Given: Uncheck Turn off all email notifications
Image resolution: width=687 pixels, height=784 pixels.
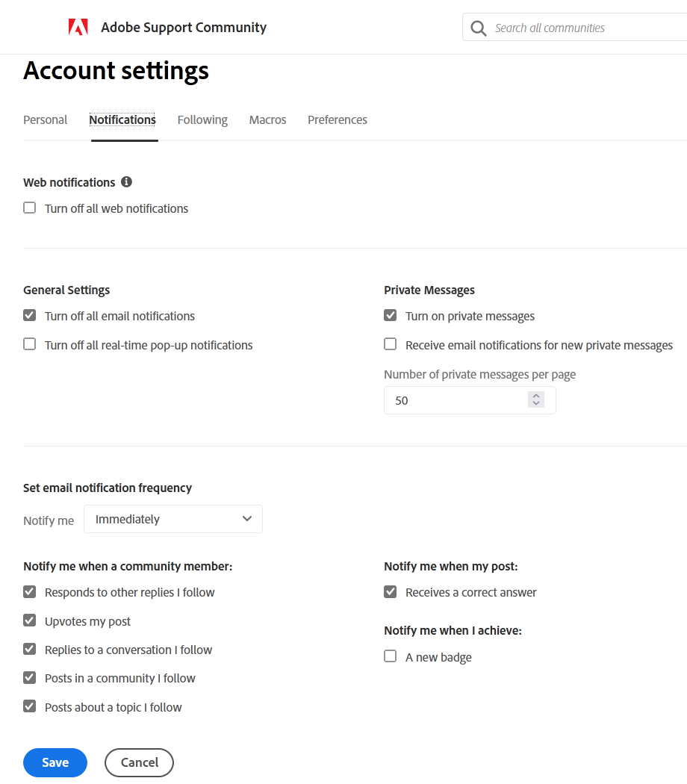Looking at the screenshot, I should (x=30, y=316).
